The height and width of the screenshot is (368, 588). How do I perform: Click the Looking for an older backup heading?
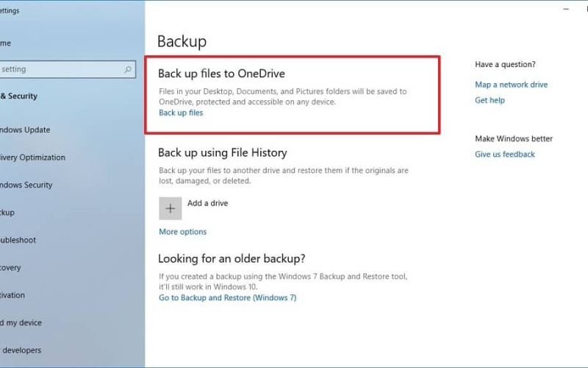coord(232,258)
